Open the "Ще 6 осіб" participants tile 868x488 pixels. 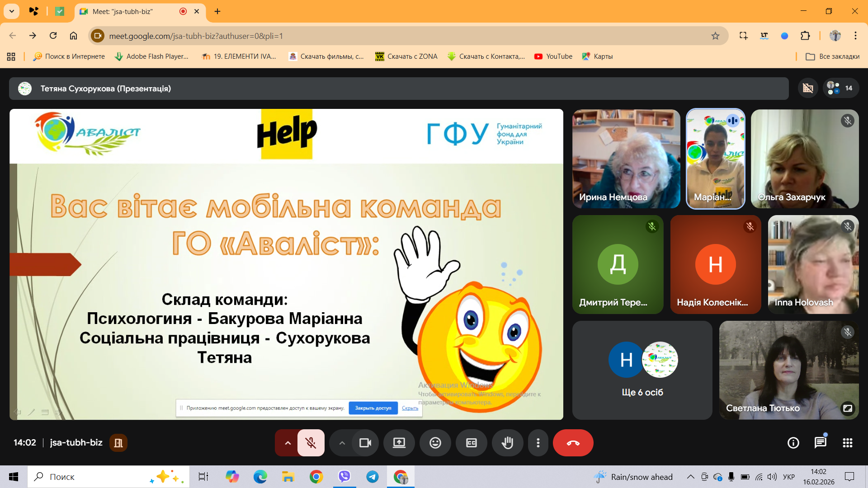tap(642, 371)
